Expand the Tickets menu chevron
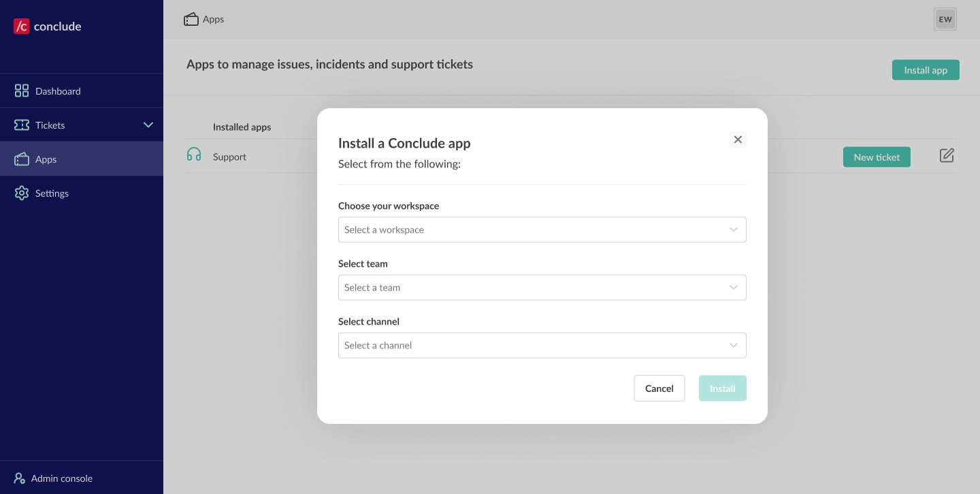The width and height of the screenshot is (980, 494). click(x=148, y=125)
